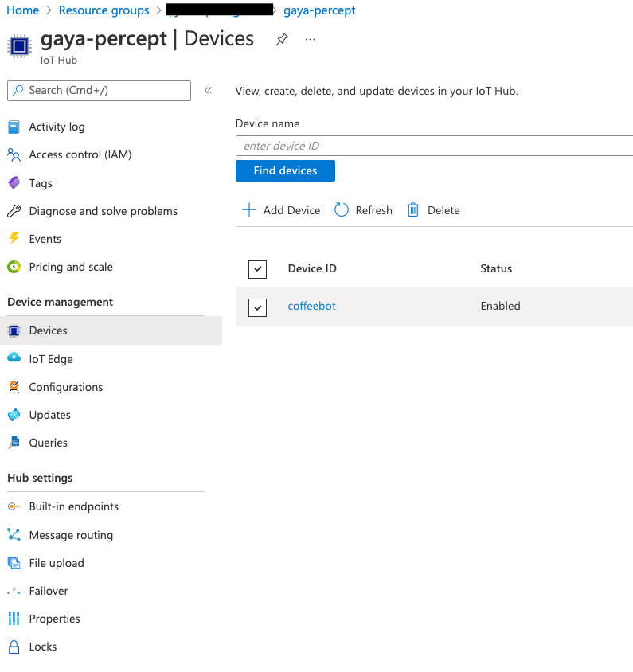Open the more options ellipsis menu

(310, 40)
